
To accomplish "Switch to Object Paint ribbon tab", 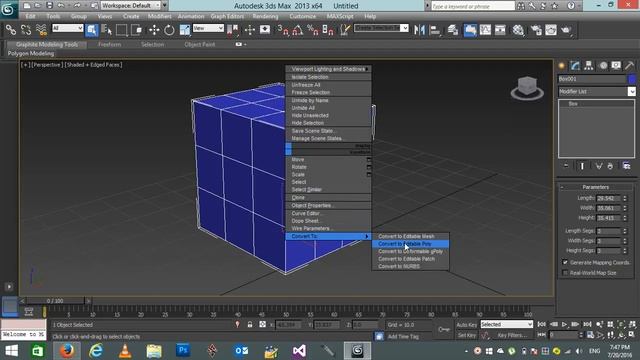I will point(200,44).
